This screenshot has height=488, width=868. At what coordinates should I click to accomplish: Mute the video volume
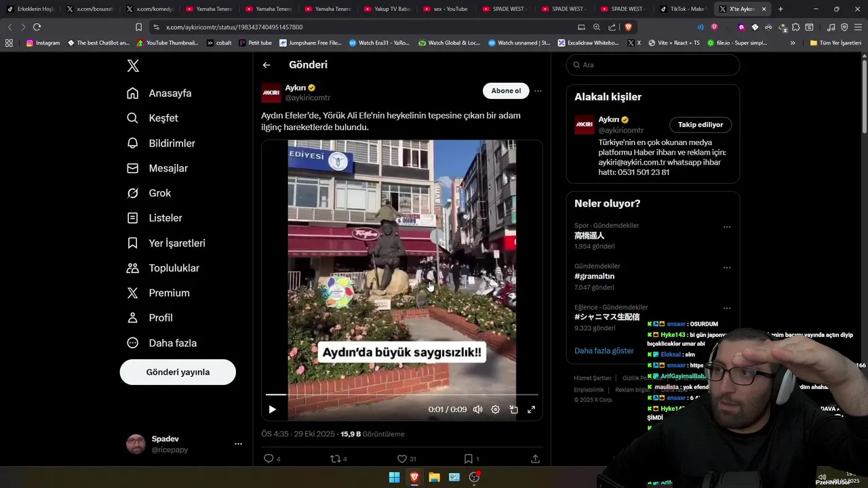pos(477,409)
